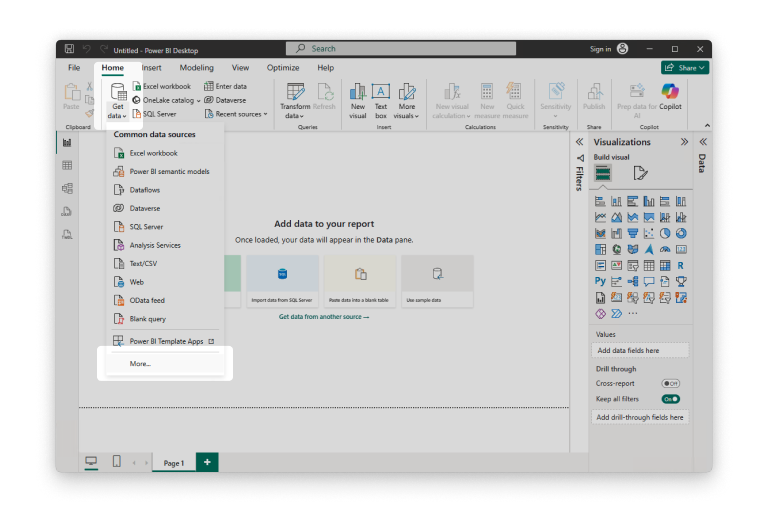Open the Report view icon in left sidebar
The width and height of the screenshot is (768, 522).
pos(67,142)
